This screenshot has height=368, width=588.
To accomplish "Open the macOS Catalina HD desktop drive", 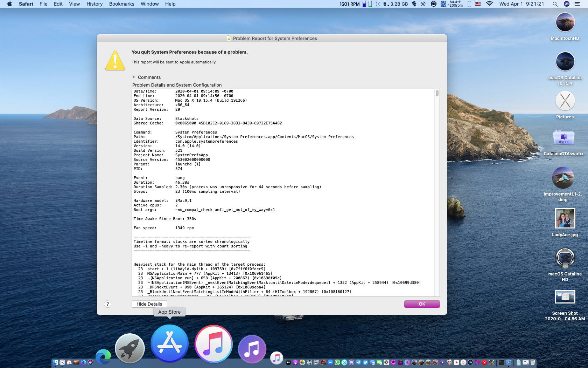I will 565,258.
